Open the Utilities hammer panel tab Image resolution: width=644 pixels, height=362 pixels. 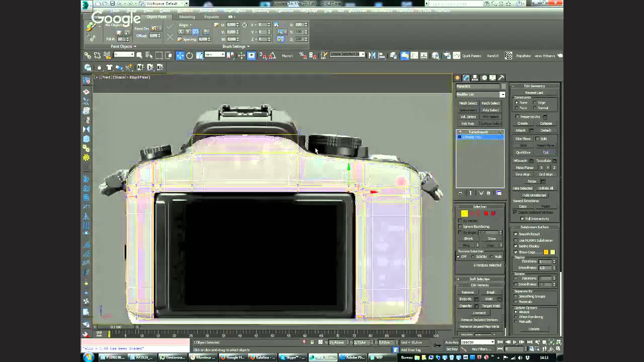pyautogui.click(x=502, y=78)
